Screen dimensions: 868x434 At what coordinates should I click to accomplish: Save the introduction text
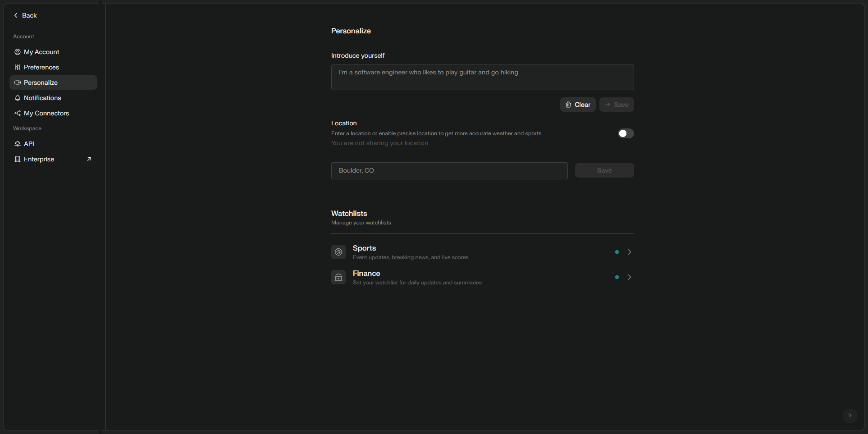point(617,105)
